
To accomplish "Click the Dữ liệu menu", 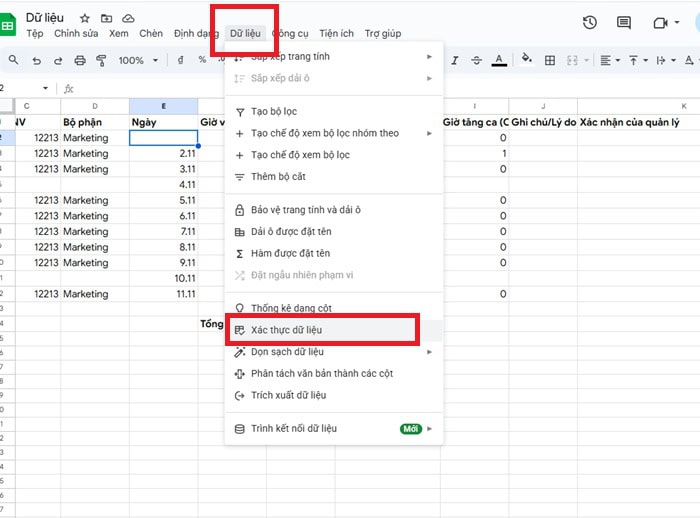I will tap(245, 33).
